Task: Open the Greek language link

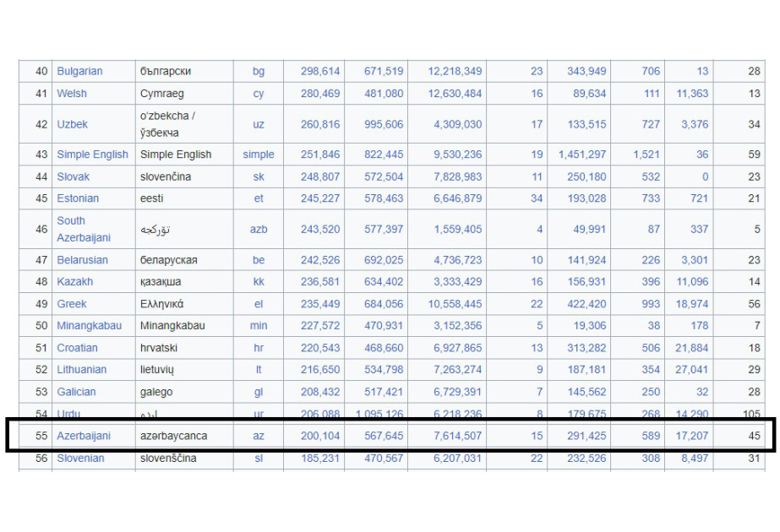Action: (72, 304)
